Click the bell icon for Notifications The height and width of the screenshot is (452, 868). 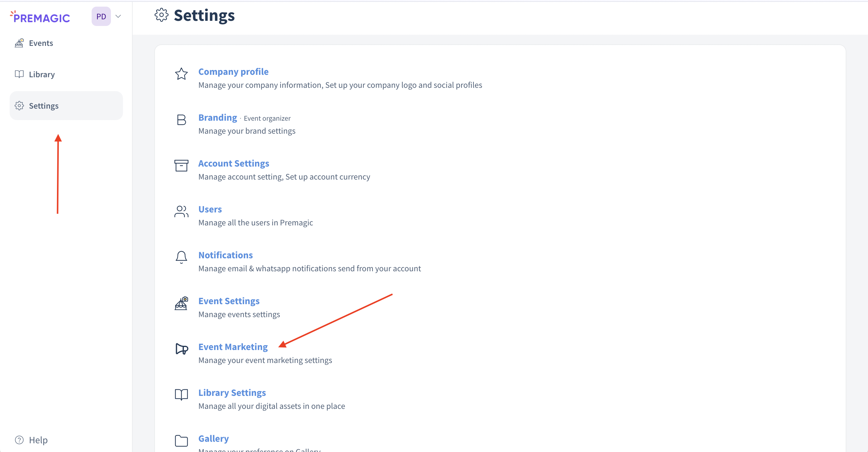click(x=181, y=257)
